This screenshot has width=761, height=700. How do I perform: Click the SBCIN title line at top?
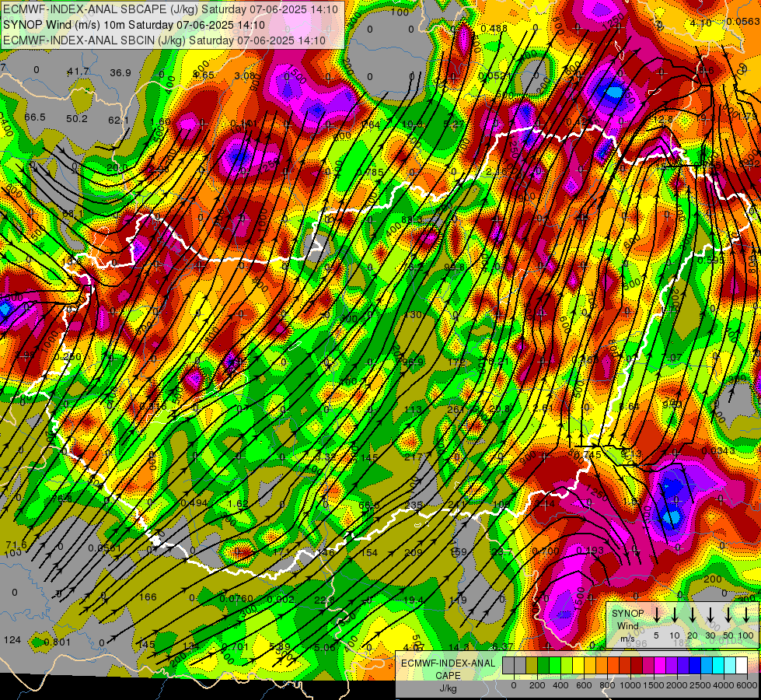click(165, 40)
